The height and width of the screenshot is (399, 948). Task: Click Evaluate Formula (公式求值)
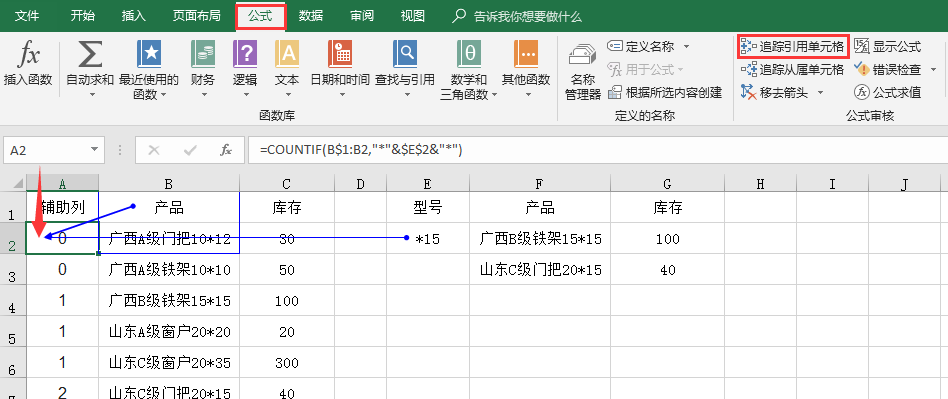888,92
